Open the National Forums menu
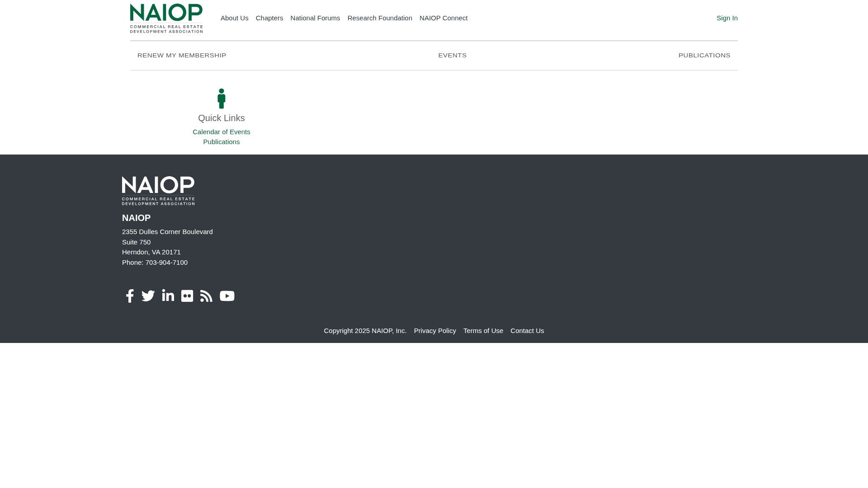 click(315, 18)
